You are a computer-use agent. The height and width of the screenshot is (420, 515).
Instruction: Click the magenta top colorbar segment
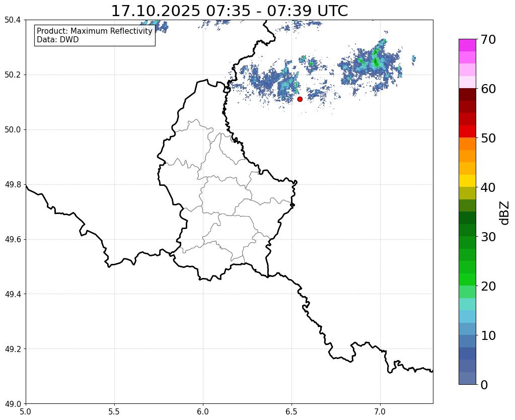coord(467,45)
